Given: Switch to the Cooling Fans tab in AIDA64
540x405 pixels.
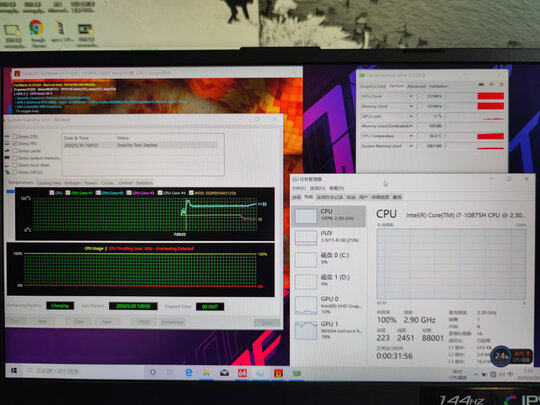Looking at the screenshot, I should [x=49, y=183].
